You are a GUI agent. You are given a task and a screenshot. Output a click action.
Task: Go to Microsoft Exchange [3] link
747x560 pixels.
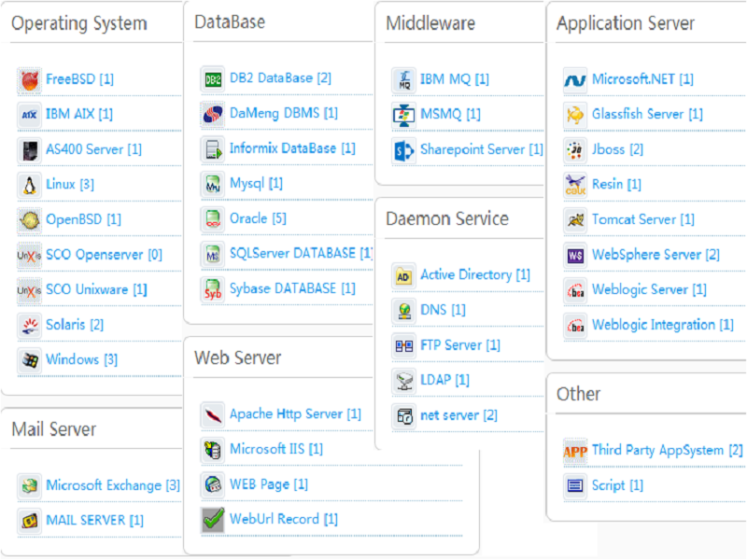113,485
